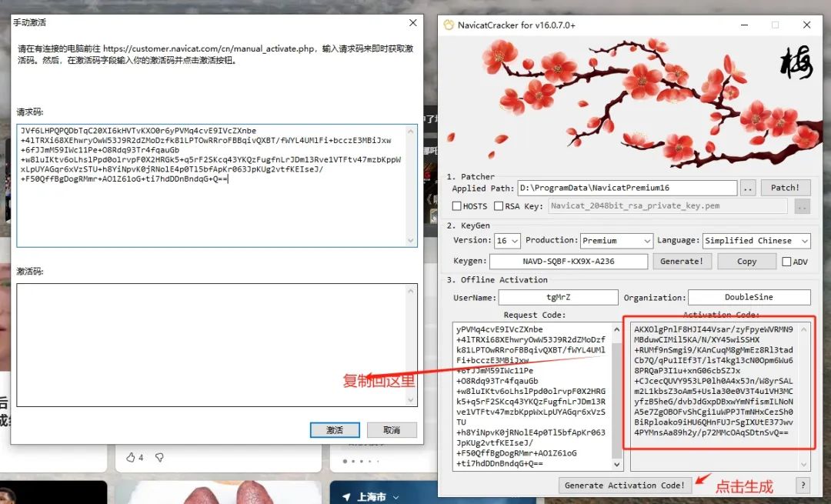Viewport: 831px width, 504px height.
Task: Click the Copy keygen button
Action: pos(746,262)
